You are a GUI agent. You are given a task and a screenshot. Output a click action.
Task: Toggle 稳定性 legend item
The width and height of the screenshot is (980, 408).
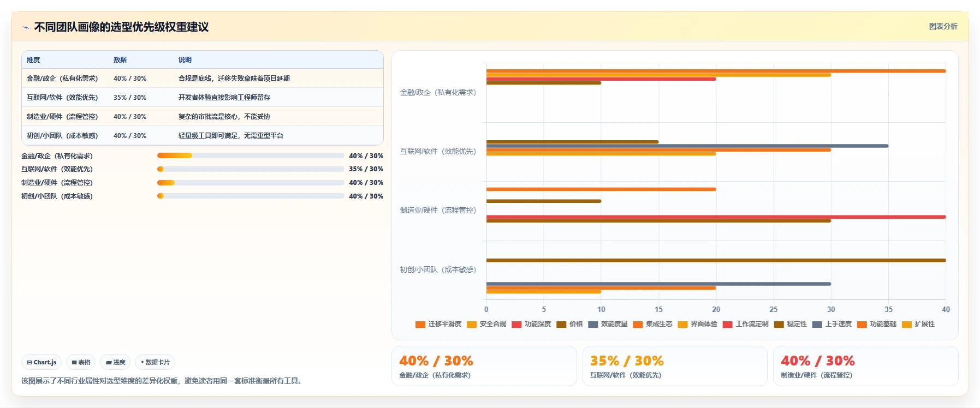pyautogui.click(x=790, y=324)
